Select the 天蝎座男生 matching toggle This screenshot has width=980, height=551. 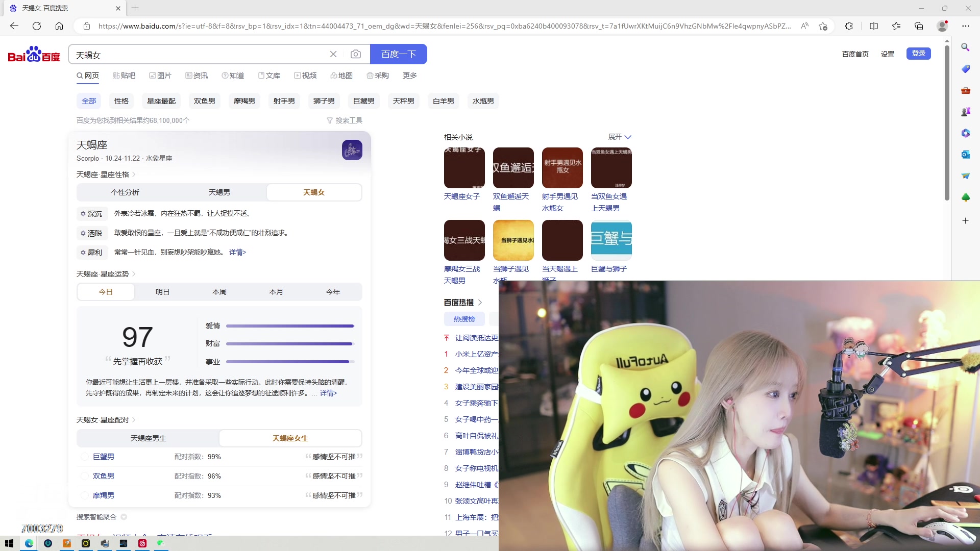click(148, 438)
